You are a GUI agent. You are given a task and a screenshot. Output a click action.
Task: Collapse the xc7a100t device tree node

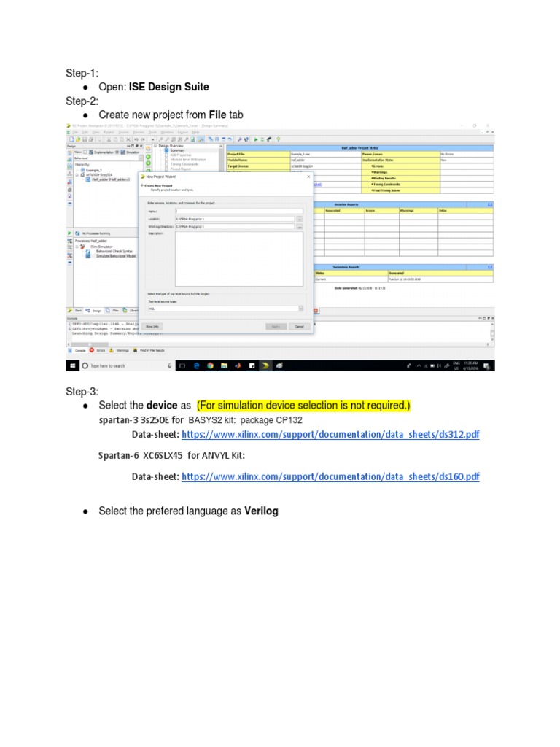pyautogui.click(x=77, y=175)
